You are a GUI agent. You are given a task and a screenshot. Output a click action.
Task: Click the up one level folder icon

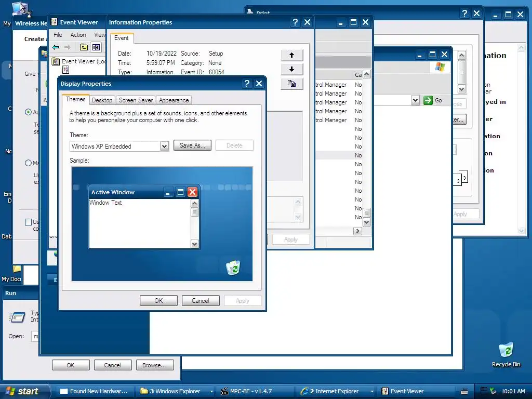pyautogui.click(x=84, y=47)
